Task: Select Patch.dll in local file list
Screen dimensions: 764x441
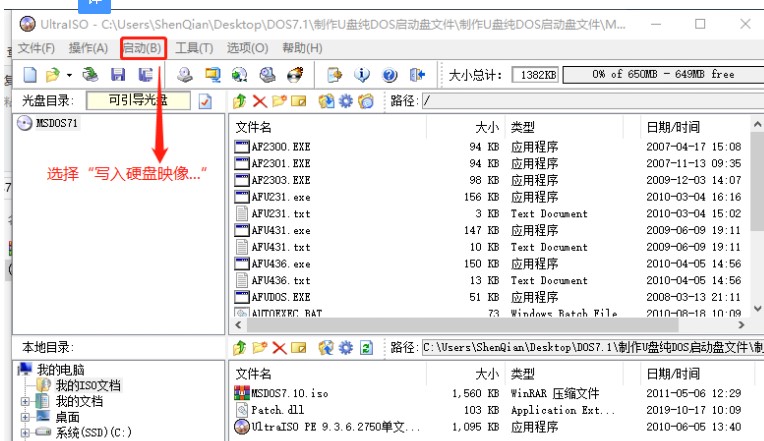Action: 277,410
